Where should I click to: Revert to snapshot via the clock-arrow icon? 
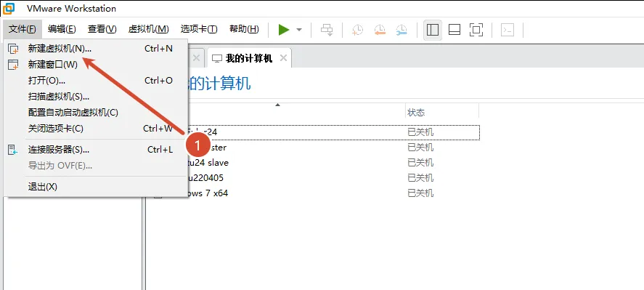pos(380,30)
